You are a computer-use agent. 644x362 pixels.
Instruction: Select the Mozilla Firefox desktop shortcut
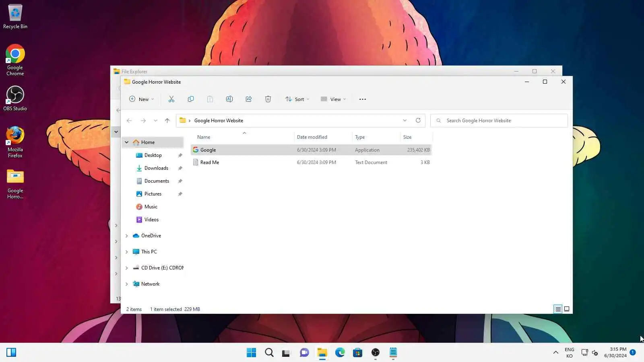point(15,142)
